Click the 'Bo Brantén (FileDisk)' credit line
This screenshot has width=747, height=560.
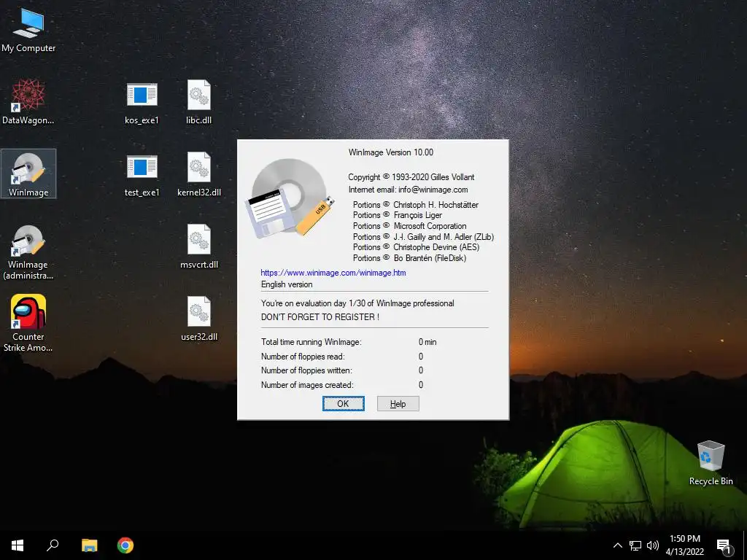coord(409,258)
